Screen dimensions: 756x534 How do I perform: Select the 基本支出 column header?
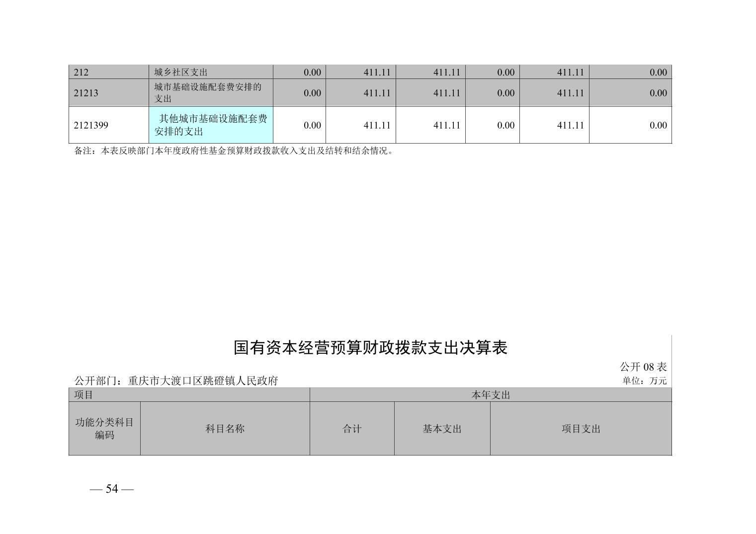click(442, 429)
